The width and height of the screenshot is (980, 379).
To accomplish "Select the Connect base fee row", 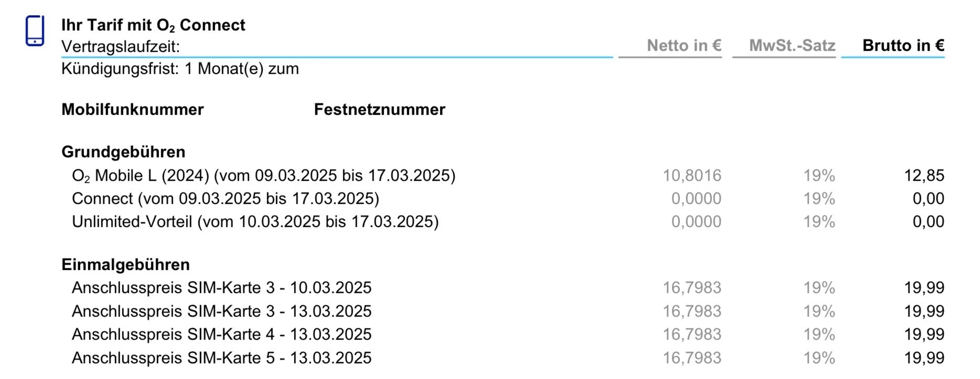I will pos(225,199).
